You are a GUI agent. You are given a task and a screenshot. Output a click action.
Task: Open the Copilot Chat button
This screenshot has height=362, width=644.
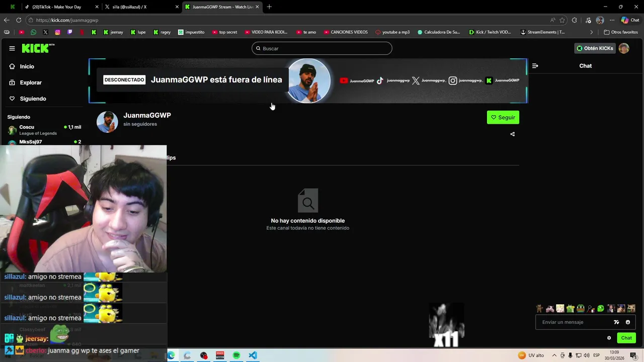click(x=630, y=20)
